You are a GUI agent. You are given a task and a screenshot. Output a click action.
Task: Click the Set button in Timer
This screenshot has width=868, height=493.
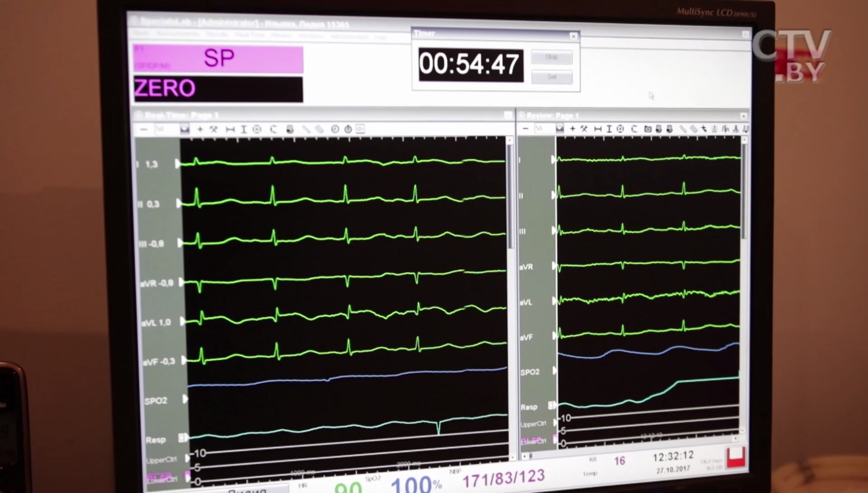(x=552, y=77)
